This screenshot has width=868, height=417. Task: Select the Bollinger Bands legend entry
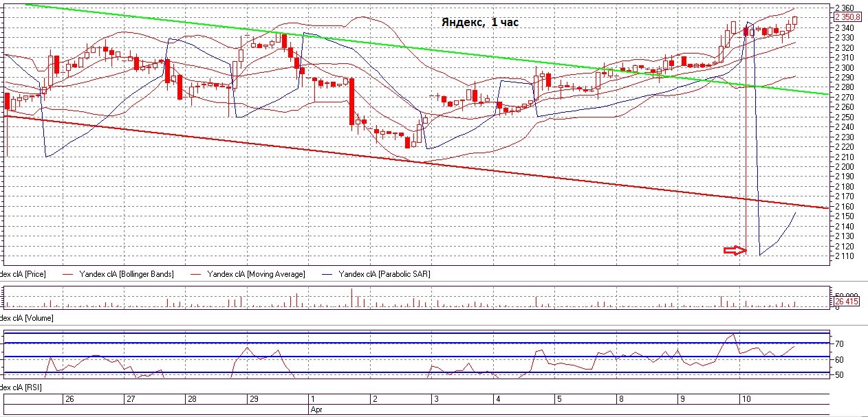(x=128, y=274)
